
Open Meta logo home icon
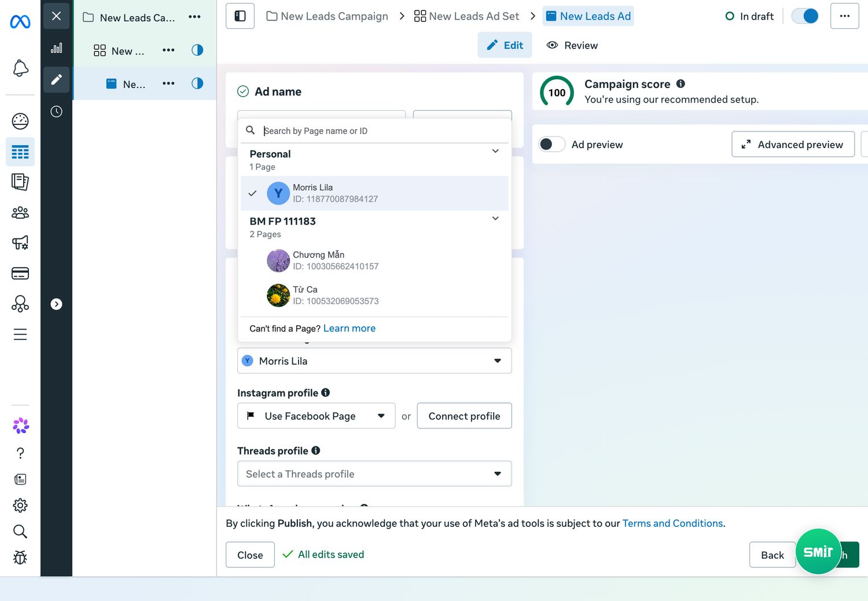[20, 22]
